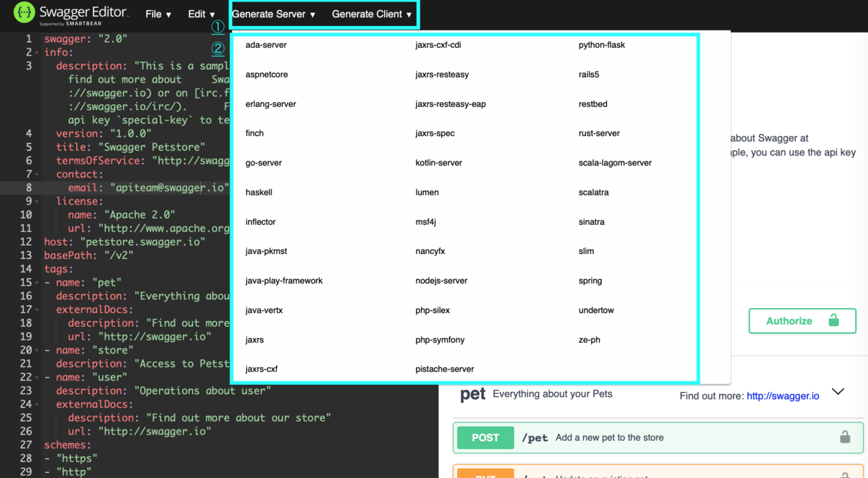Screen dimensions: 868x478
Task: Click the lock icon on POST /pet row
Action: pyautogui.click(x=844, y=438)
